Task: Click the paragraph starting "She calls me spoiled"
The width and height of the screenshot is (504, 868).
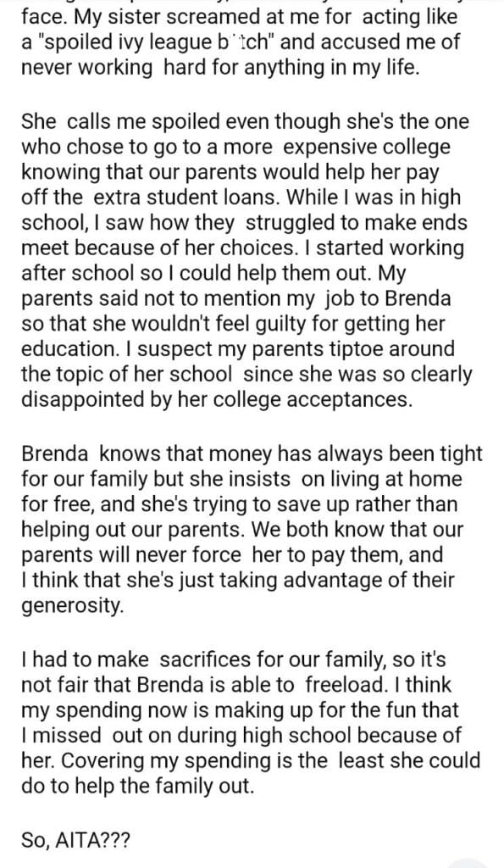Action: [x=246, y=260]
